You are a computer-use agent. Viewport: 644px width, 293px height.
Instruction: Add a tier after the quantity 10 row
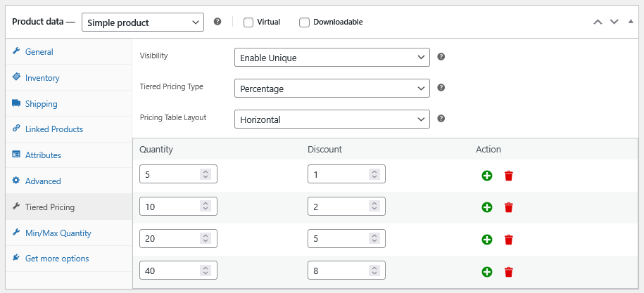click(486, 207)
